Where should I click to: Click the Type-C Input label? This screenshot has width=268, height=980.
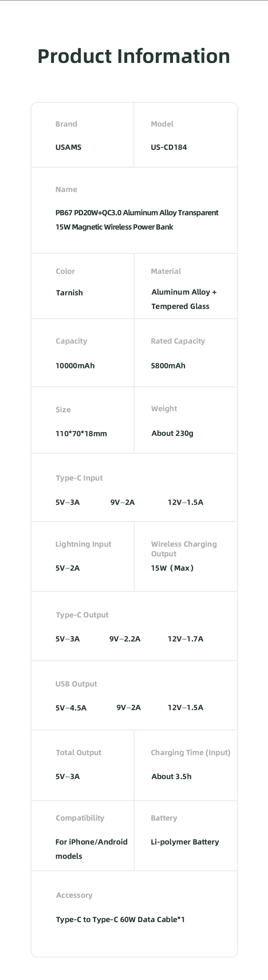[x=79, y=478]
